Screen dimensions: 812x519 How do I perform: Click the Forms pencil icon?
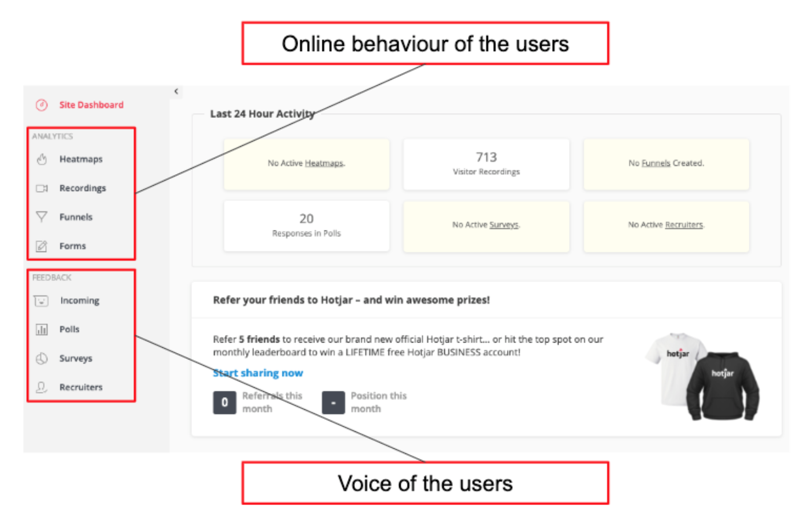click(x=42, y=246)
